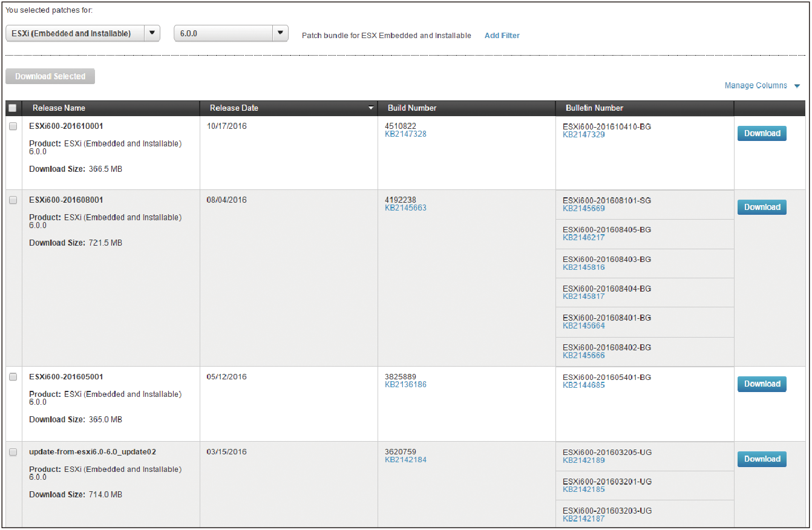Check the box for ESXi600-201610001

(x=13, y=126)
